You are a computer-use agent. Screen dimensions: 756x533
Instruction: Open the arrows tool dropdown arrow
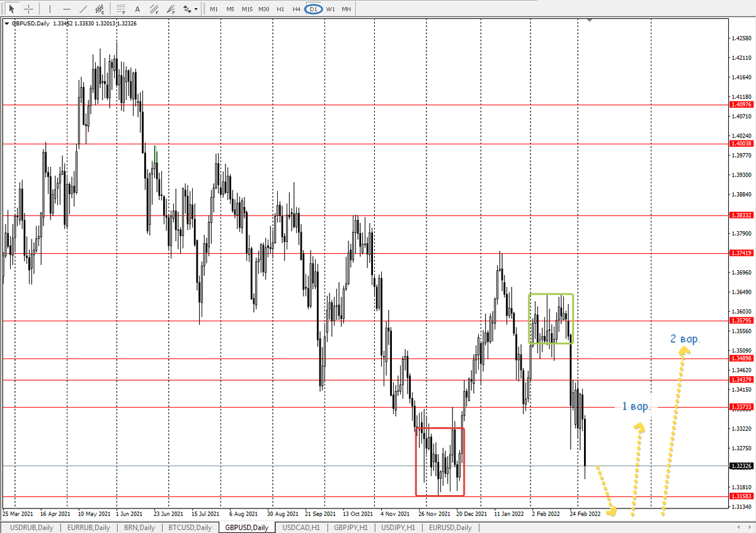coord(196,9)
